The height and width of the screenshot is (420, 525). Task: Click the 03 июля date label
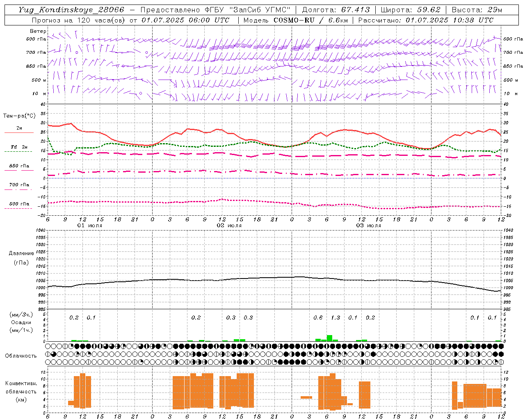tap(369, 226)
